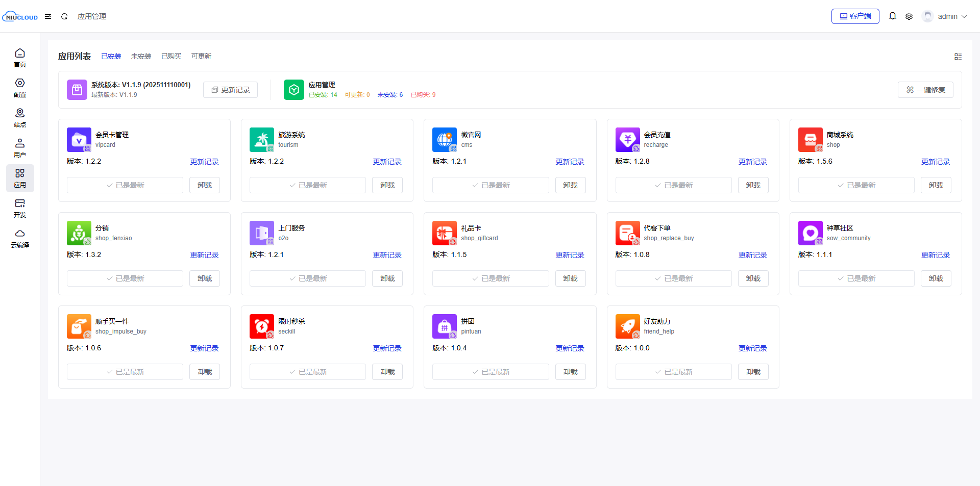Open 云编译 in the left sidebar
This screenshot has height=486, width=980.
(20, 238)
